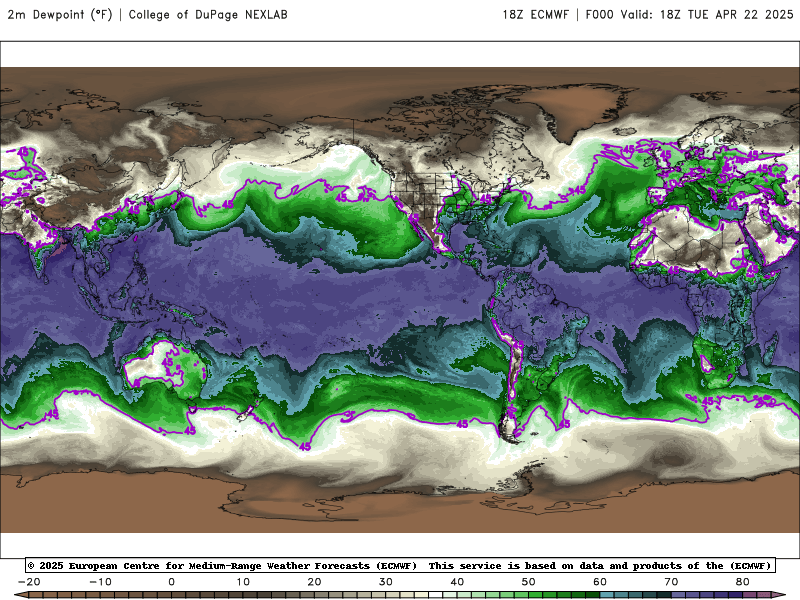Click the 'F000 Valid: 18Z TUE APR 22 2025' text
This screenshot has width=800, height=600.
point(689,14)
